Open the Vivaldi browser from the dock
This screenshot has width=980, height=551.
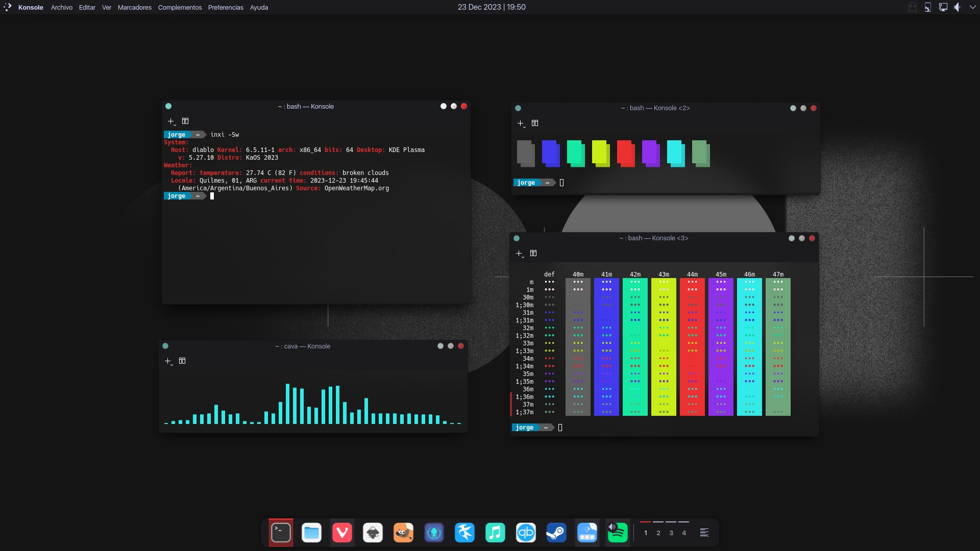(x=342, y=532)
